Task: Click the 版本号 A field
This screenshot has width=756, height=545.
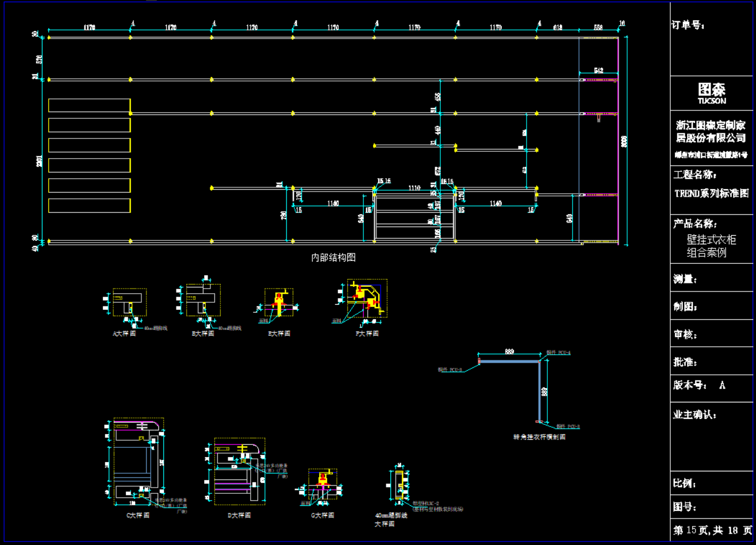Action: click(x=699, y=385)
